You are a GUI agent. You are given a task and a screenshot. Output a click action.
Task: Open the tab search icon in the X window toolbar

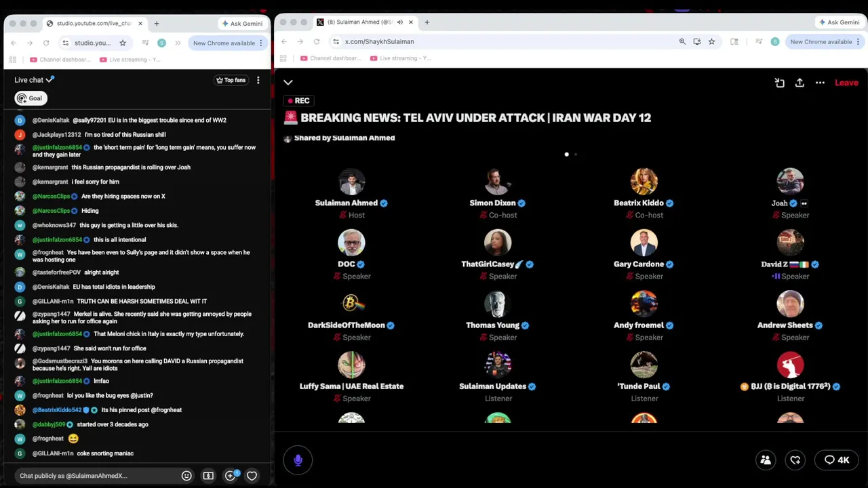click(734, 41)
